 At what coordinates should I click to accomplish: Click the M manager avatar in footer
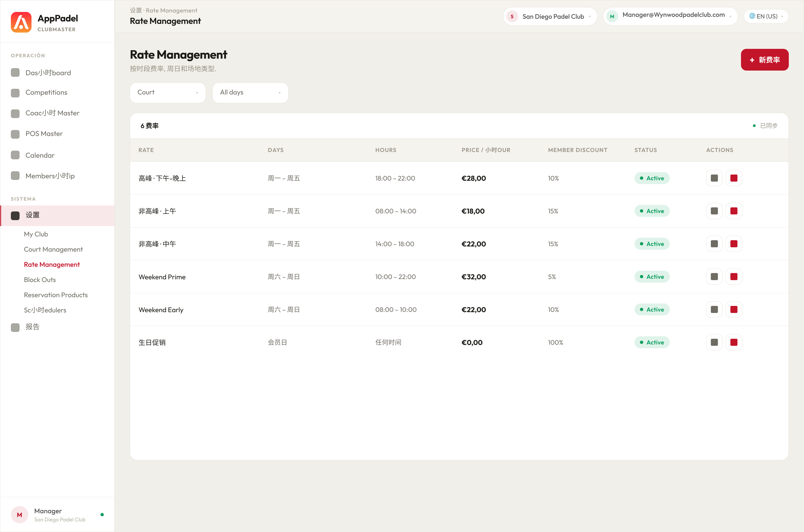point(19,515)
